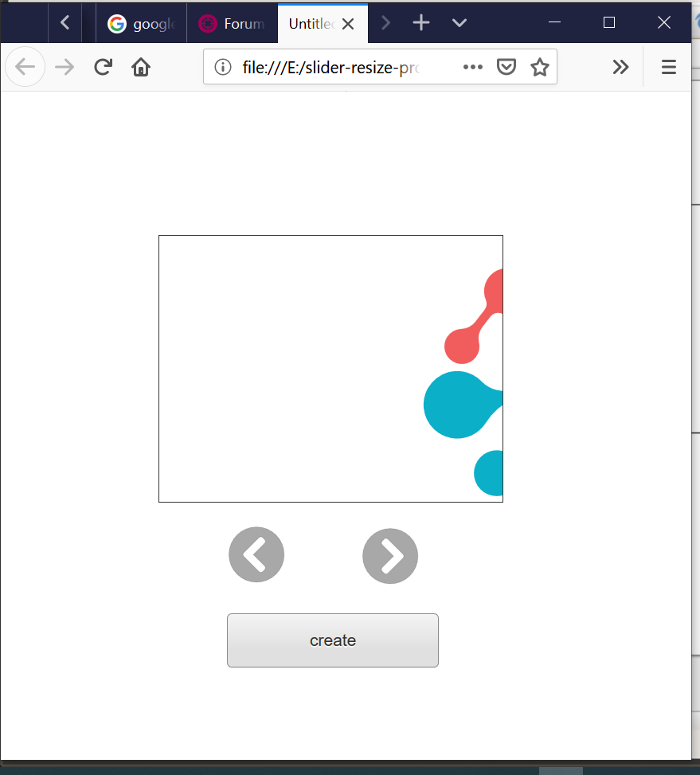Click the create button
The width and height of the screenshot is (700, 775).
point(332,640)
